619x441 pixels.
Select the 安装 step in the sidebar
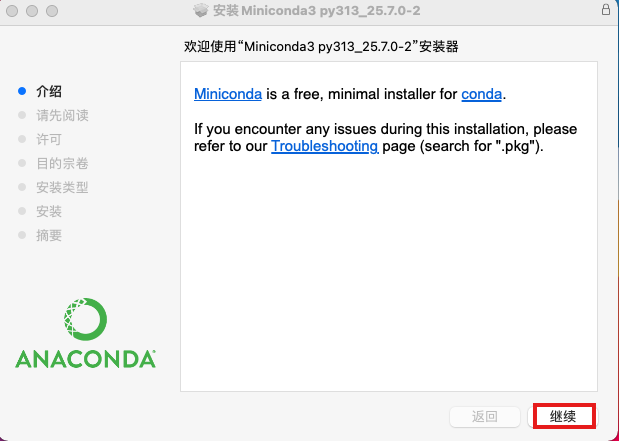49,211
